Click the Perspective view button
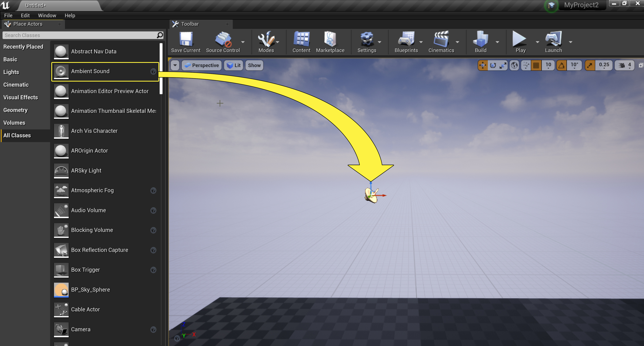This screenshot has width=644, height=346. (202, 65)
